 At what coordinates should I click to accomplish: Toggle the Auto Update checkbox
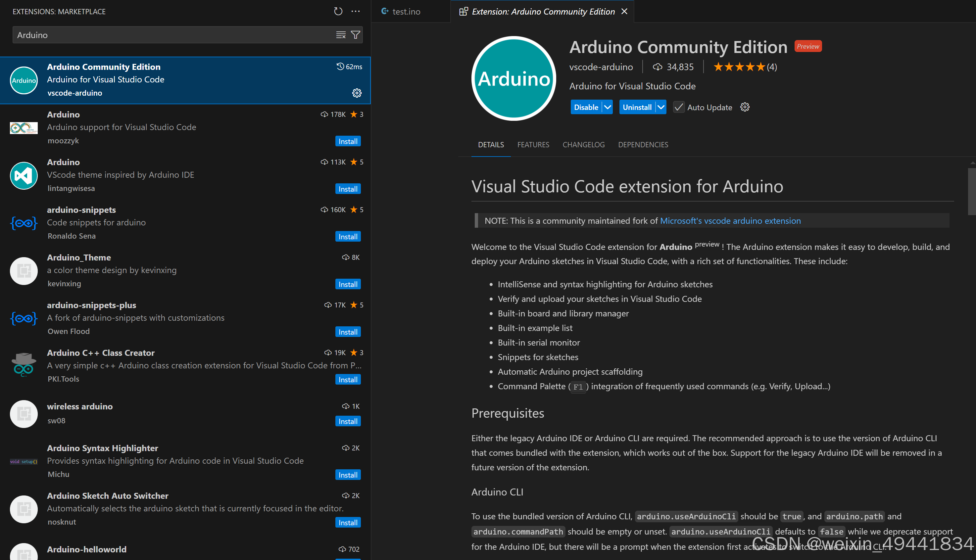pyautogui.click(x=679, y=107)
